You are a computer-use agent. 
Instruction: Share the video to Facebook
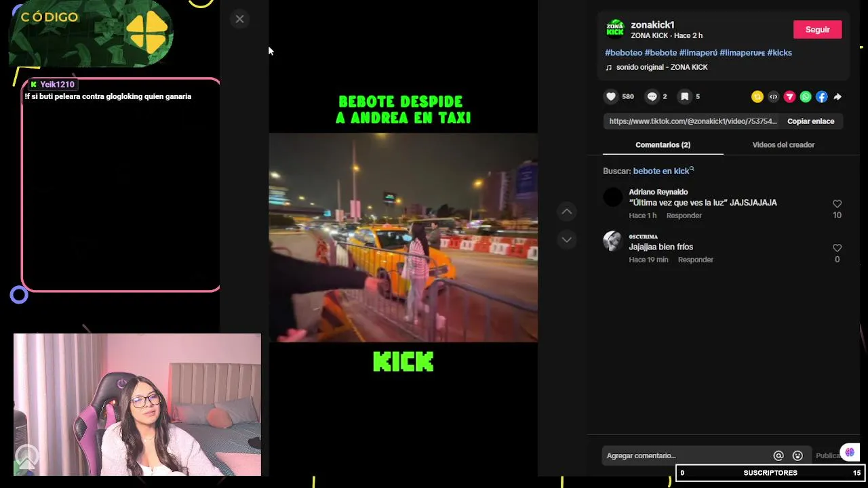pos(821,97)
